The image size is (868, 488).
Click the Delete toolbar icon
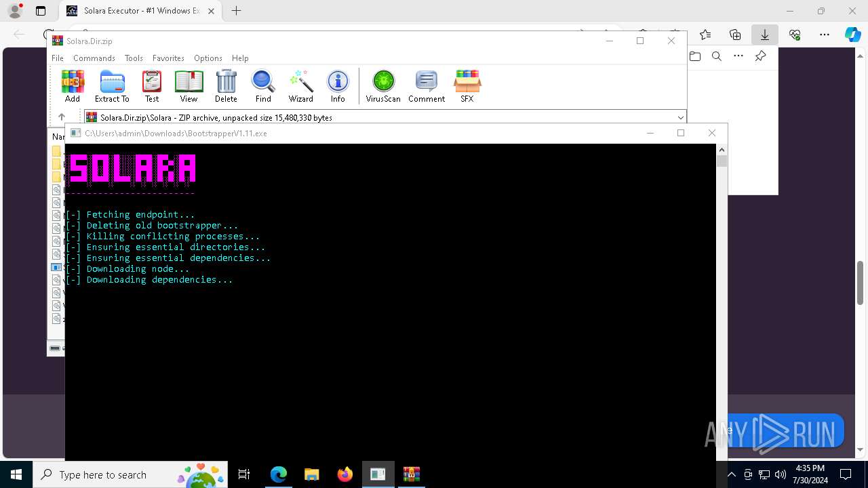pos(226,86)
